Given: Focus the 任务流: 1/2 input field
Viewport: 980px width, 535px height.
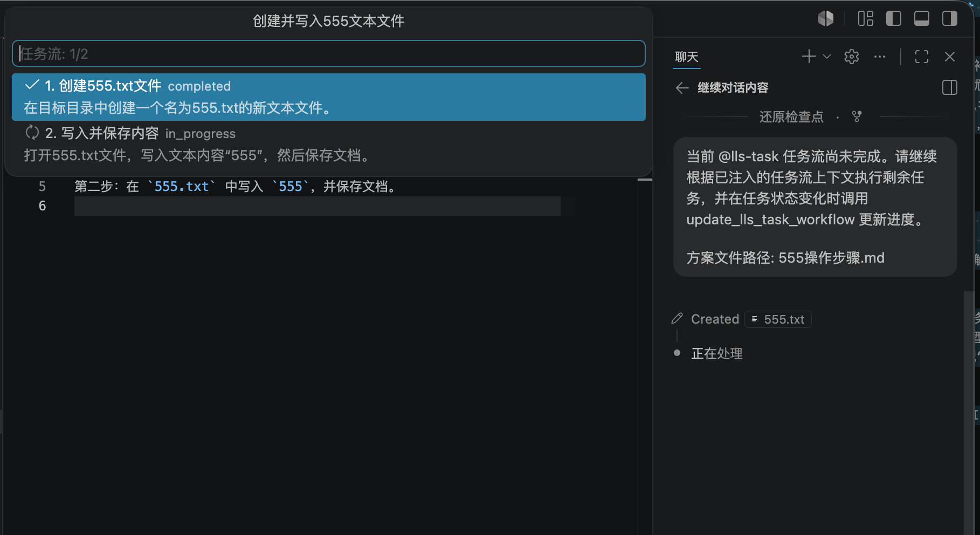Looking at the screenshot, I should 329,53.
